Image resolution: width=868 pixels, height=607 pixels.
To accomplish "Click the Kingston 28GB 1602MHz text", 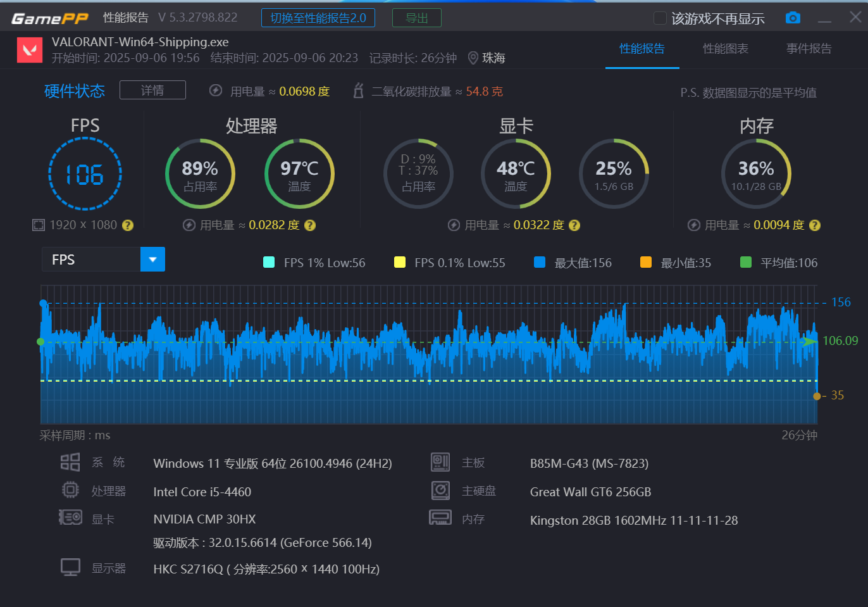I will coord(634,520).
